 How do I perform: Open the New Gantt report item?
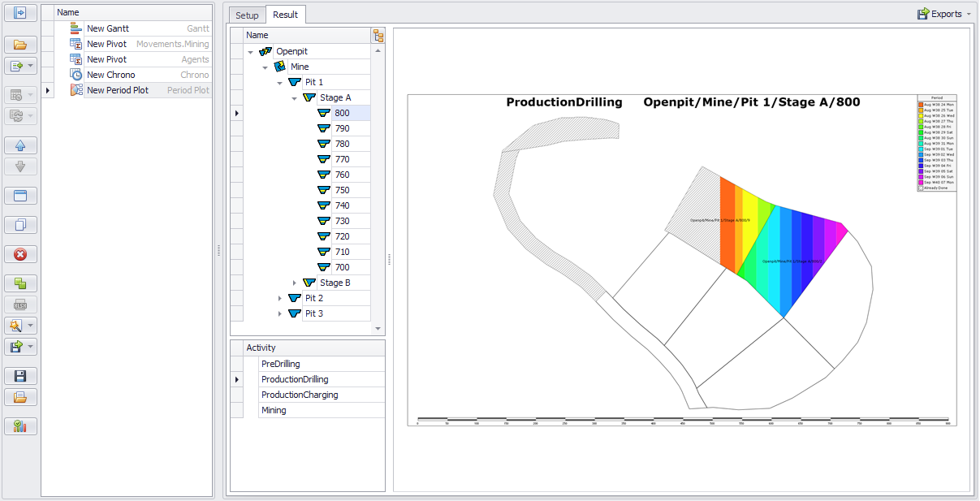tap(108, 28)
